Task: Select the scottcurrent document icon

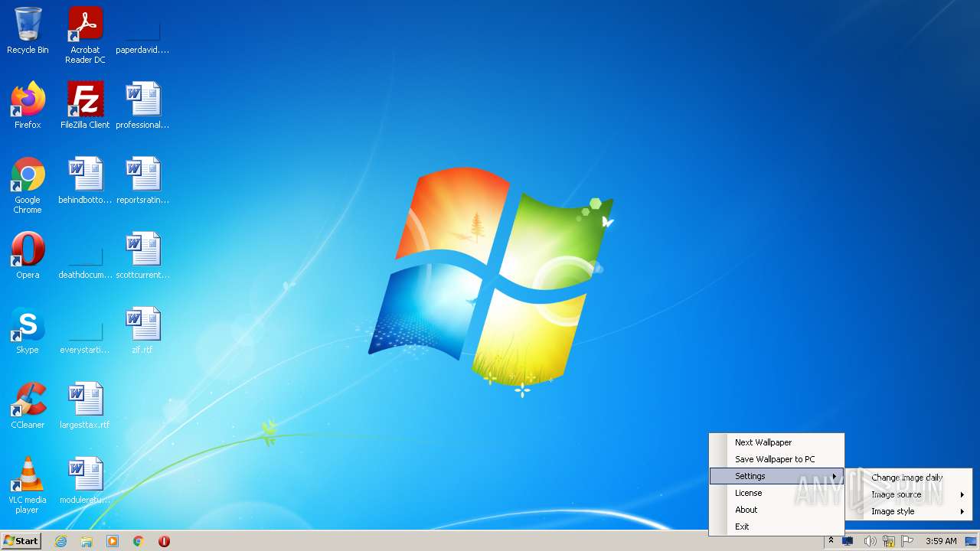Action: 142,256
